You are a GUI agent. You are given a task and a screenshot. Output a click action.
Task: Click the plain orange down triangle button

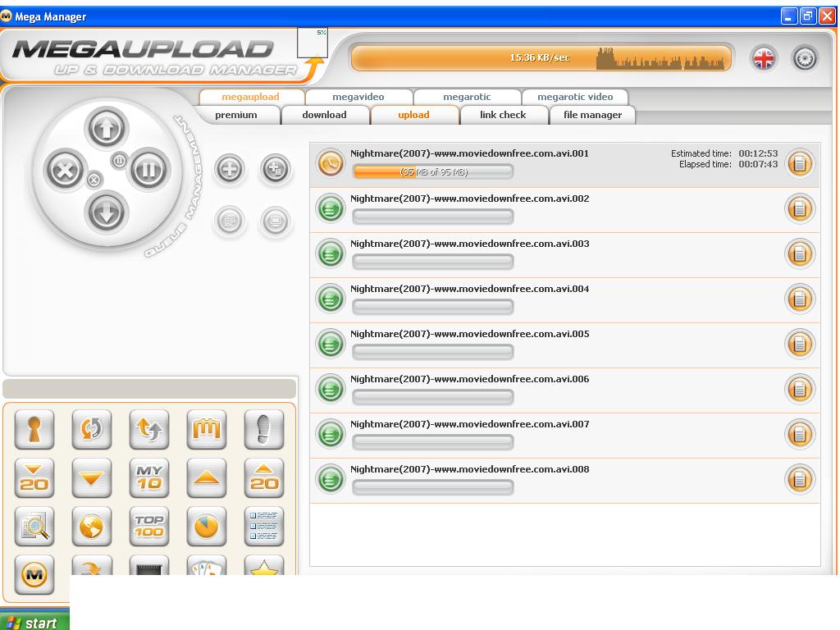click(92, 478)
